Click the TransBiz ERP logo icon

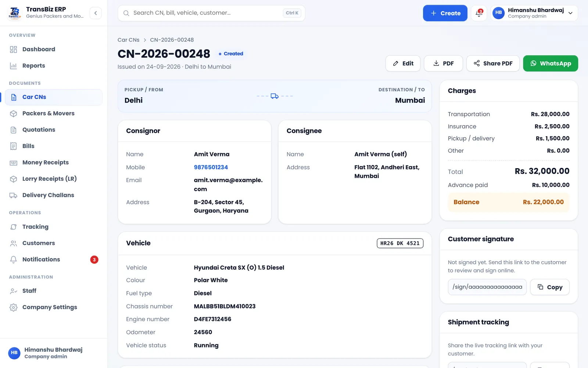click(15, 13)
